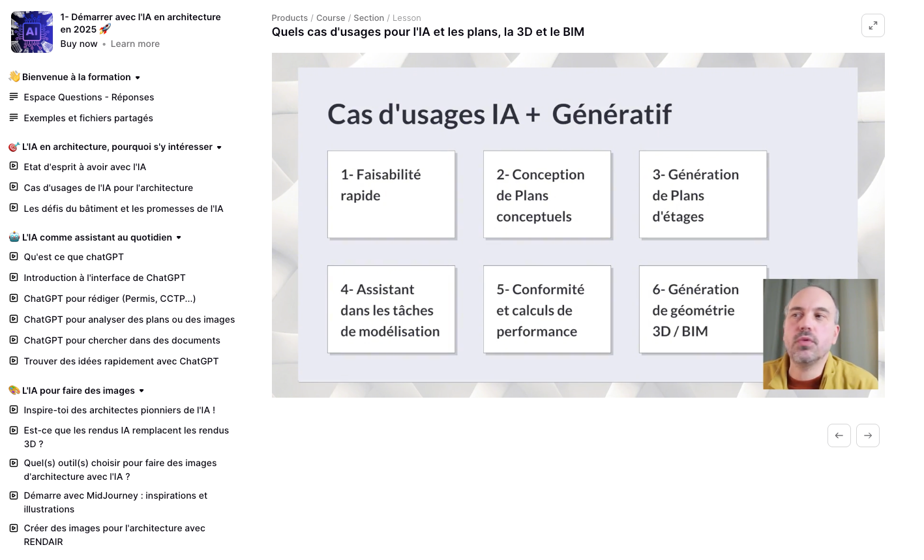
Task: Go to the next lesson arrow
Action: point(867,435)
